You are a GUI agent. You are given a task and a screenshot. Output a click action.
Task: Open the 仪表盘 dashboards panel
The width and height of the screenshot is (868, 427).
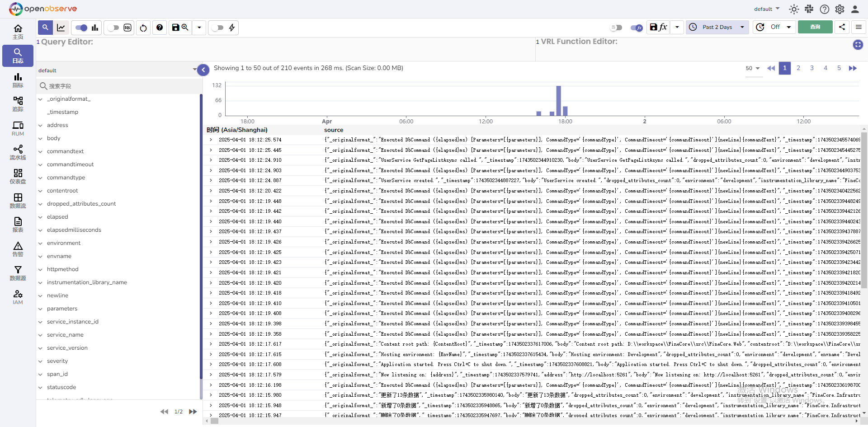pos(18,176)
